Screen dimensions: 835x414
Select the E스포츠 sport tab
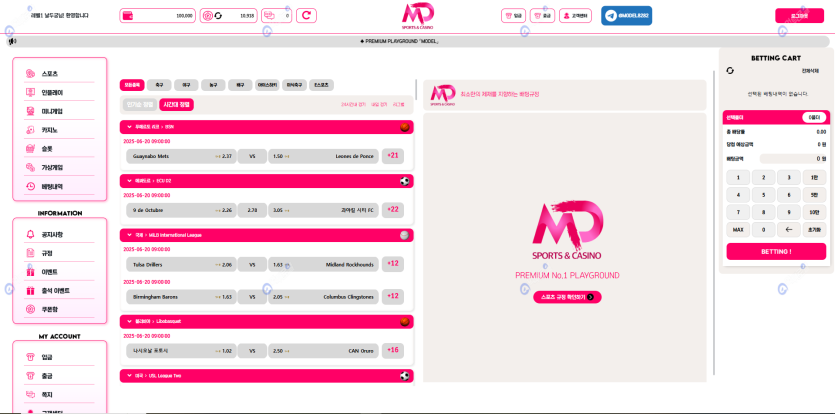(x=321, y=85)
